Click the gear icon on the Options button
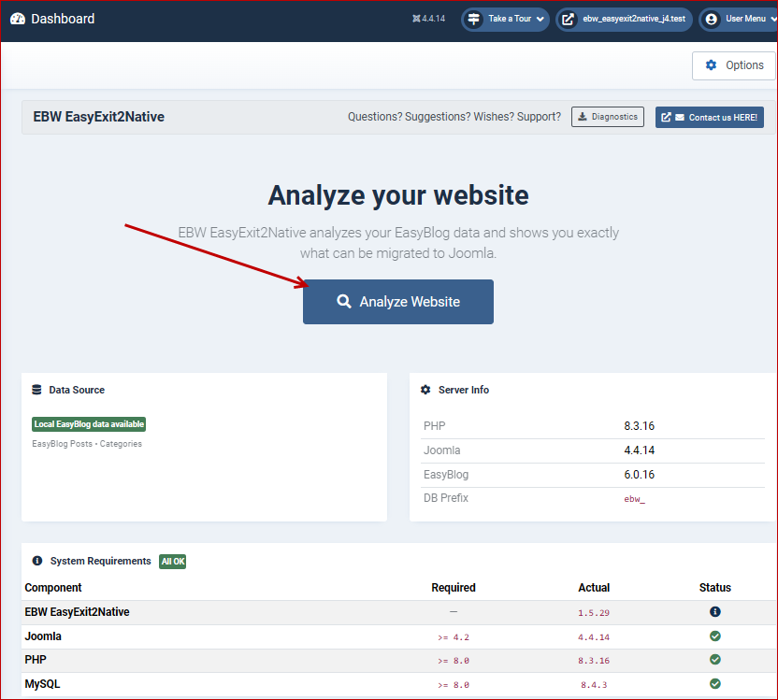This screenshot has height=700, width=778. [x=710, y=64]
